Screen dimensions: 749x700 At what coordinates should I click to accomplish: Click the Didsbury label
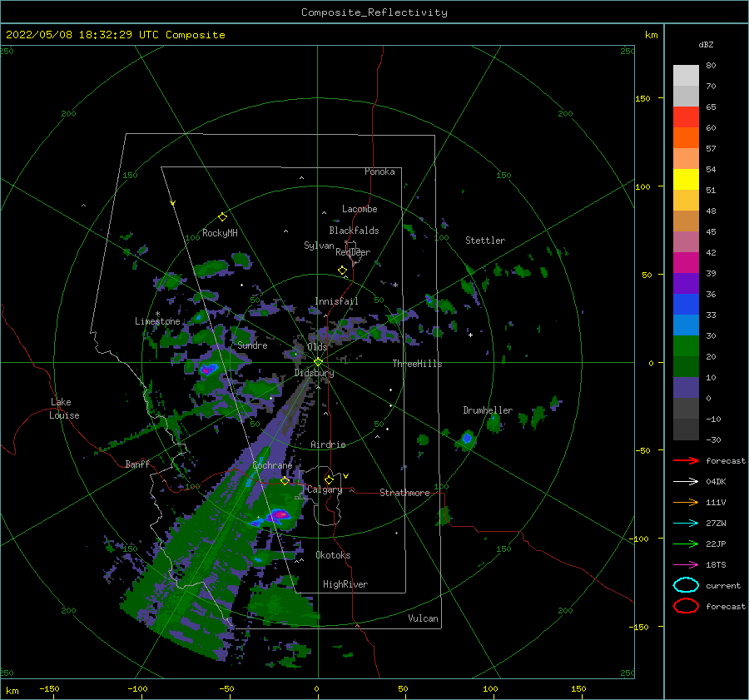pos(315,373)
